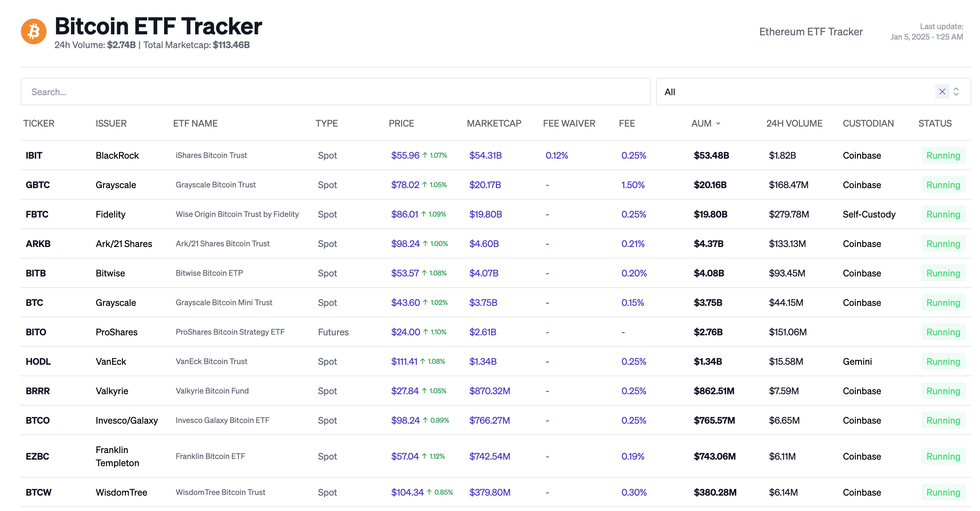Select the ARKB marketcap $4.60B value
This screenshot has height=511, width=980.
click(483, 244)
